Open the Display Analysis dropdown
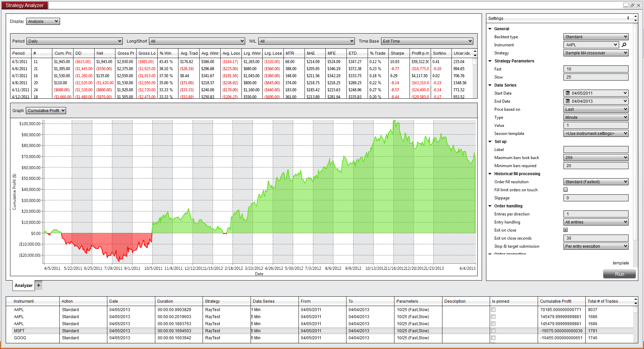The height and width of the screenshot is (349, 644). [x=43, y=21]
